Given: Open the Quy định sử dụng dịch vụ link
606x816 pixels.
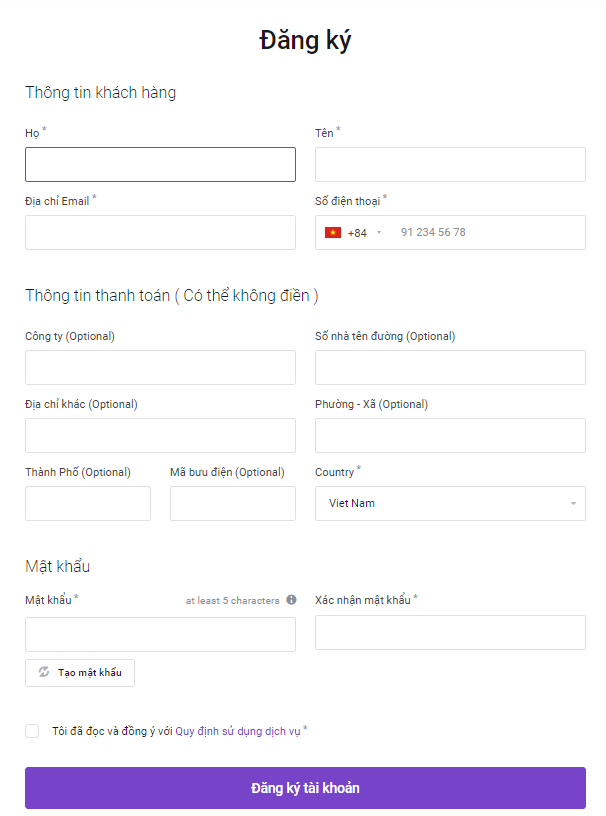Looking at the screenshot, I should [238, 731].
